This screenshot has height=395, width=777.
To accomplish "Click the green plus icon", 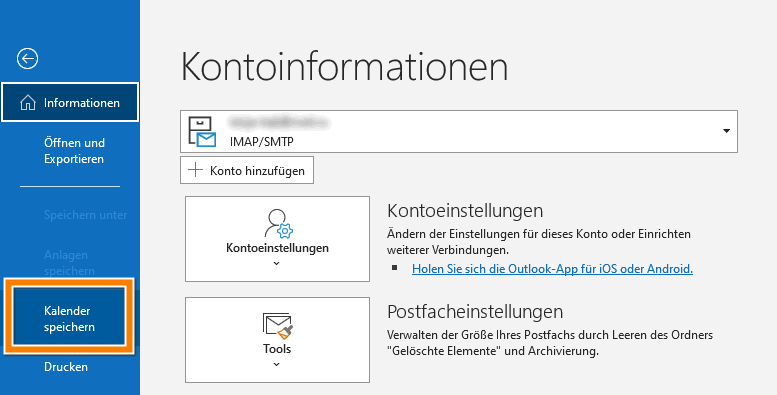I will point(196,170).
